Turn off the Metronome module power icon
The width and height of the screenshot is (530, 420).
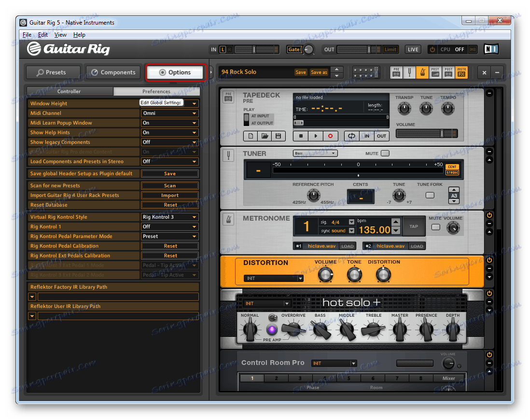tap(489, 215)
